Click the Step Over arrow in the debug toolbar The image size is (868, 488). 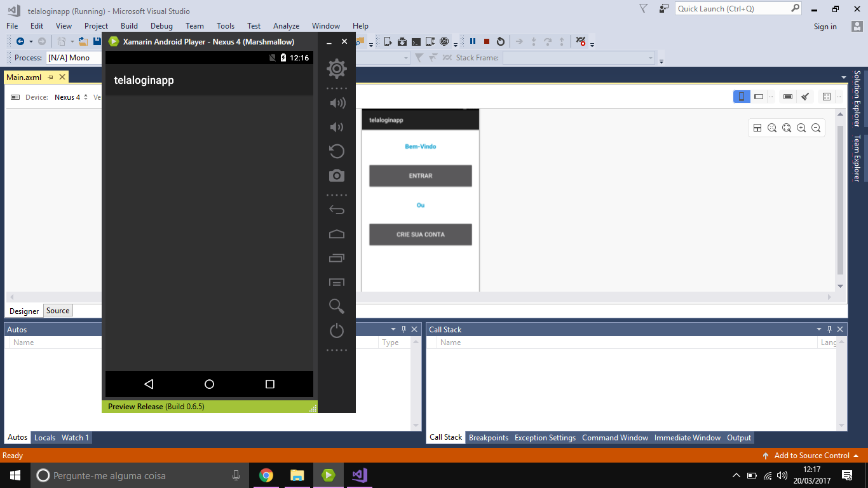(x=547, y=41)
